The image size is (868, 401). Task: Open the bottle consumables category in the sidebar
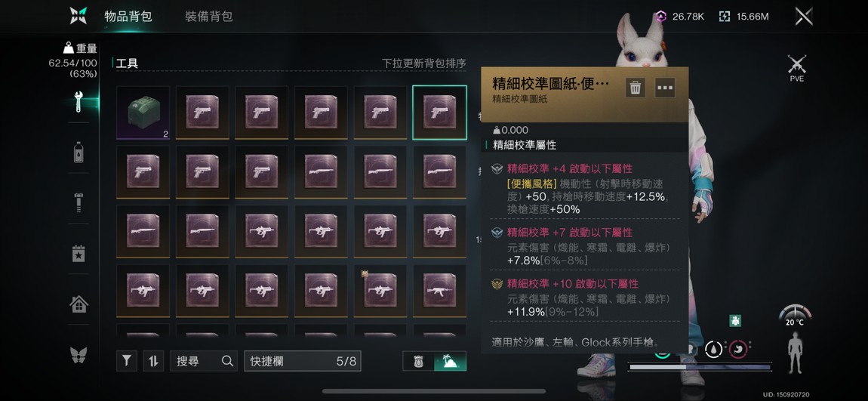78,152
